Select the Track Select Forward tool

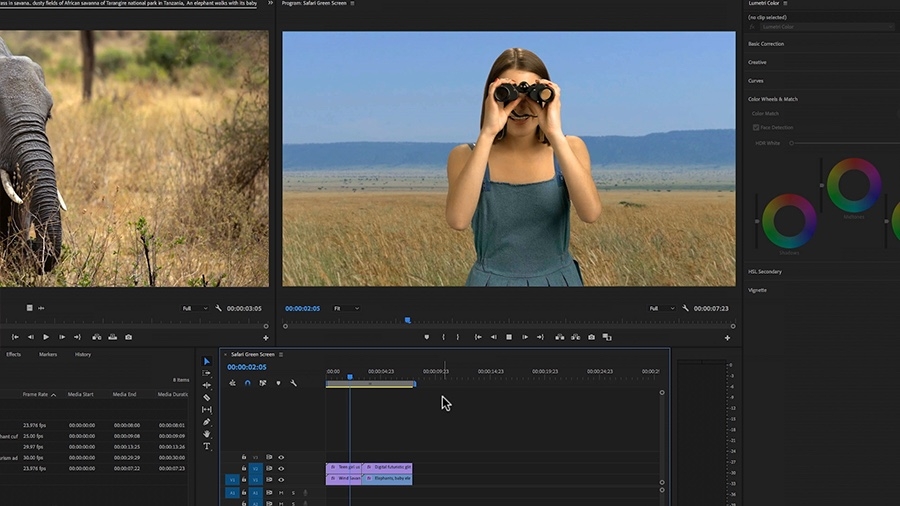207,373
